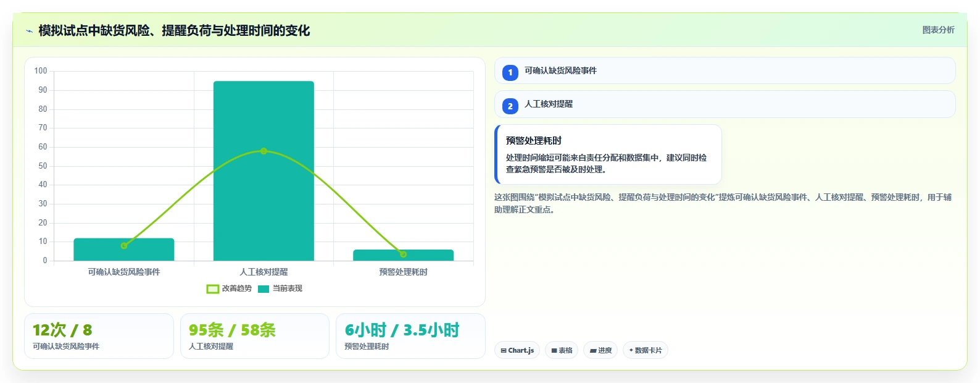The image size is (980, 383).
Task: Click the text 处理时间缩短可能来自责任分配
Action: click(x=607, y=163)
